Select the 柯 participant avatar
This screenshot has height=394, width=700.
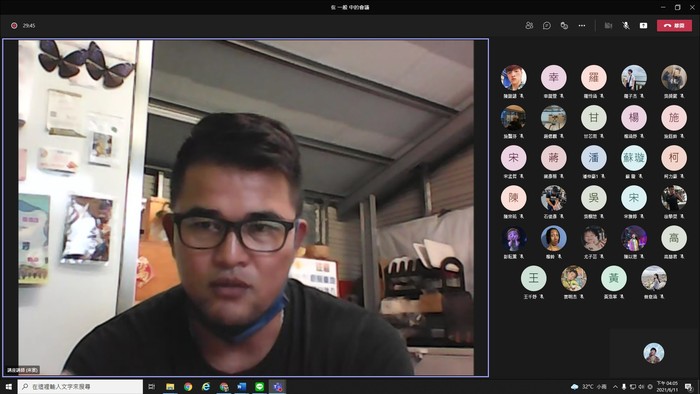click(674, 158)
